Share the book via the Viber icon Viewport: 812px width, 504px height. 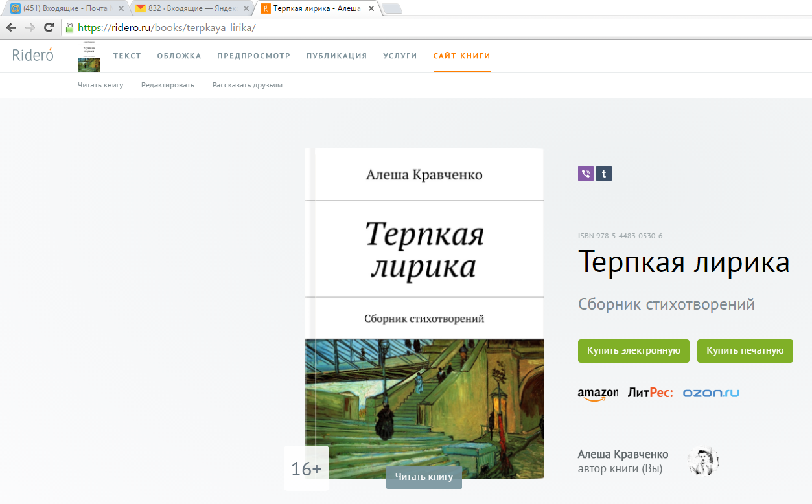coord(586,174)
